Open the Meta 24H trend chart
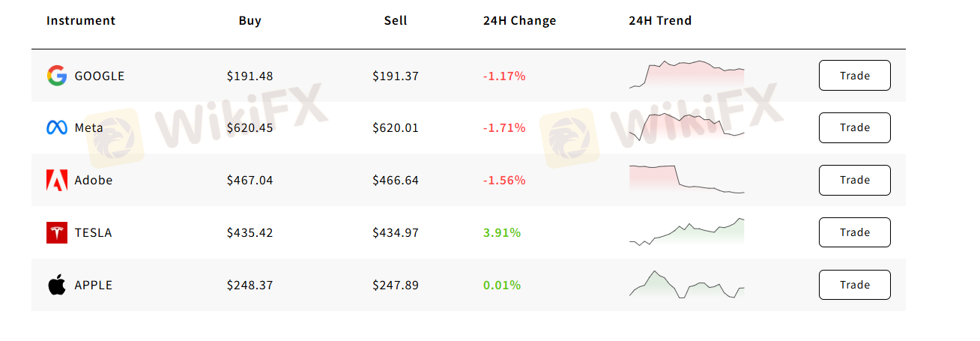Viewport: 980px width, 341px height. [687, 126]
